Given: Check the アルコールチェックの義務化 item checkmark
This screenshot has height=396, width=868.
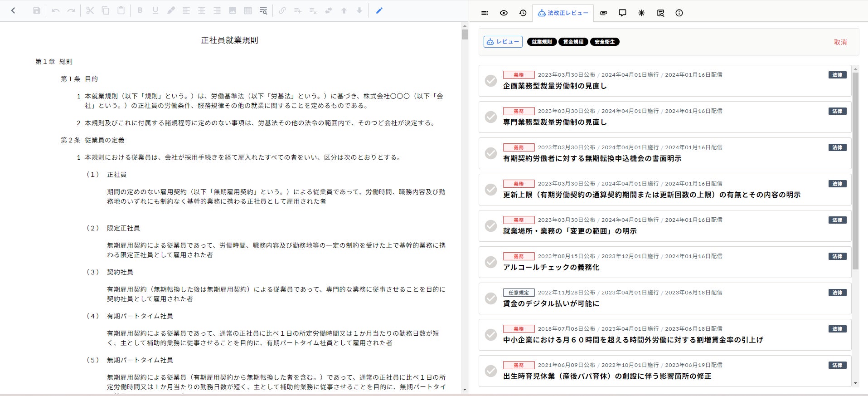Looking at the screenshot, I should tap(491, 262).
